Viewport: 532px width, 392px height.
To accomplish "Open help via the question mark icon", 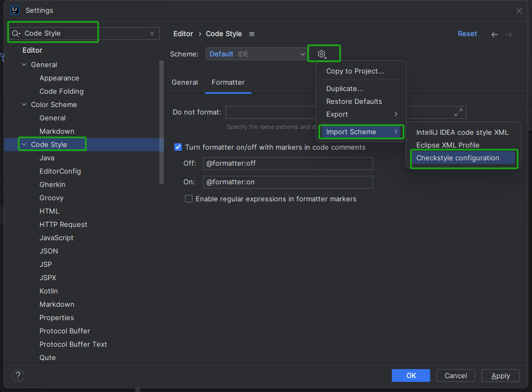I will (x=18, y=375).
